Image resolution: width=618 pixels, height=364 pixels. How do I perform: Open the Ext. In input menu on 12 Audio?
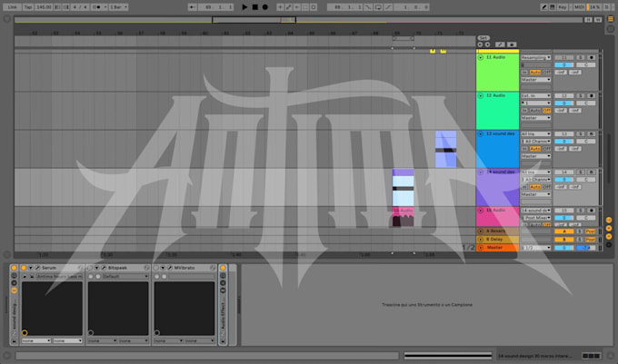click(535, 95)
